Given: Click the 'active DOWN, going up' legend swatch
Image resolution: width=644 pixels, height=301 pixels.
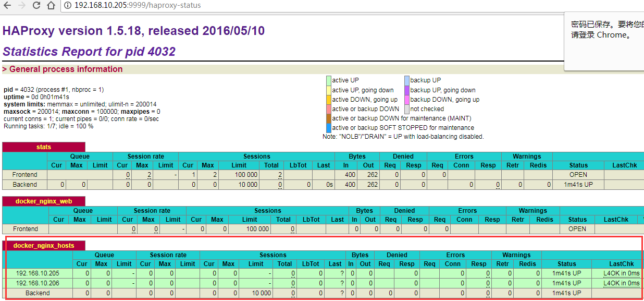Looking at the screenshot, I should [x=329, y=100].
